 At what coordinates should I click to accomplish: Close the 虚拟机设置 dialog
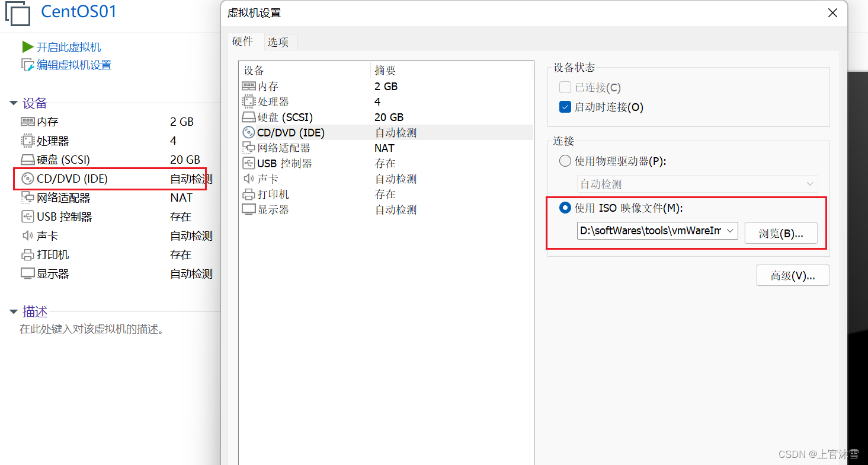(832, 13)
